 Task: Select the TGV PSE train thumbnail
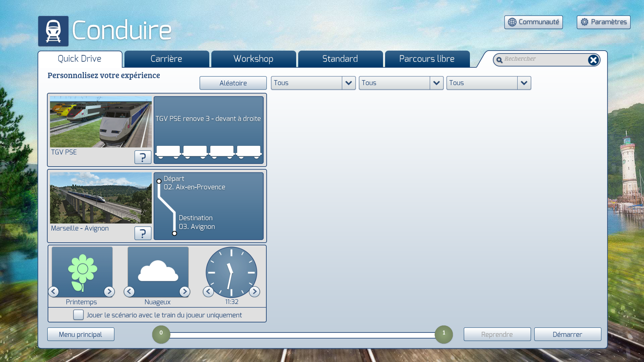click(x=101, y=122)
